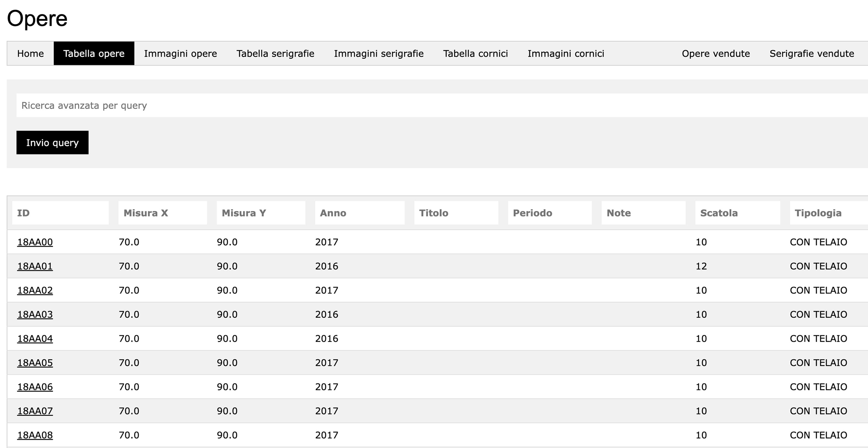Go to the Home menu item
Viewport: 868px width, 448px height.
(x=30, y=54)
